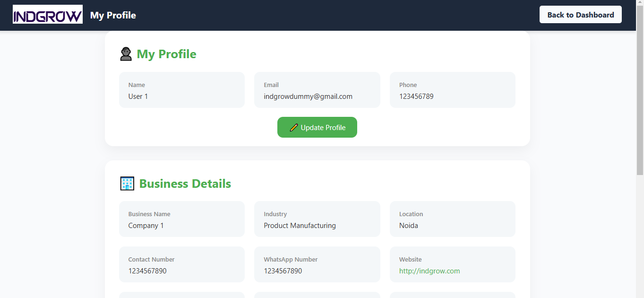Click the WhatsApp Number card
Image resolution: width=644 pixels, height=298 pixels.
tap(317, 264)
